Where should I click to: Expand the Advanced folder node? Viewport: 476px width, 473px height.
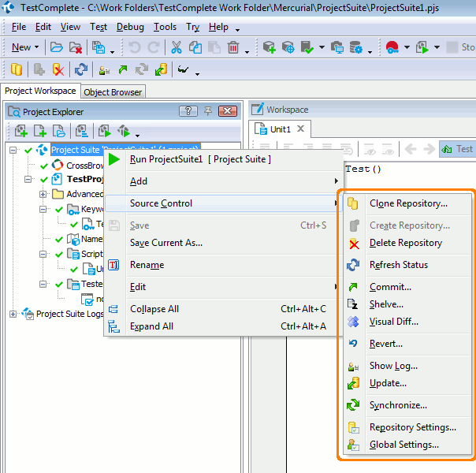pos(43,194)
